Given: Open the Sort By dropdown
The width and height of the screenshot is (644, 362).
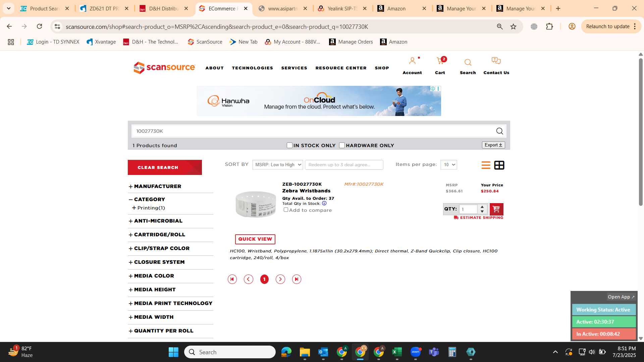Looking at the screenshot, I should point(278,165).
